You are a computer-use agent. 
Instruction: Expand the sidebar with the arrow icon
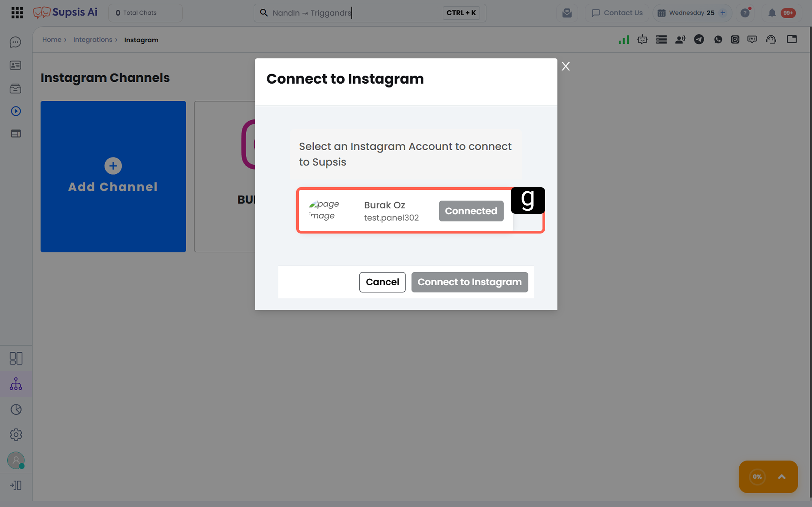click(x=16, y=485)
